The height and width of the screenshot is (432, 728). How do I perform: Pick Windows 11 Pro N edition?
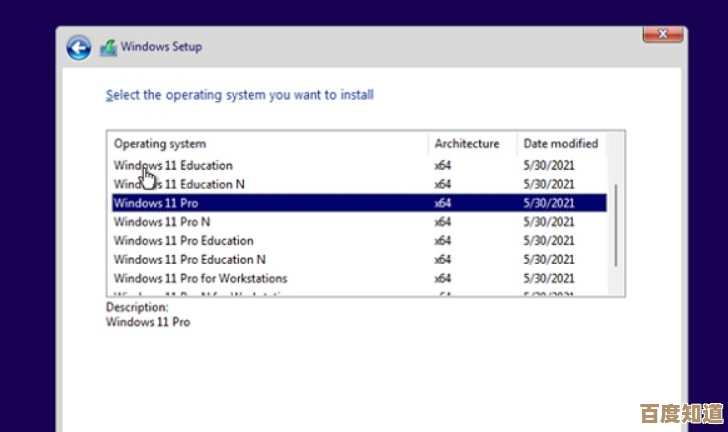(x=162, y=222)
